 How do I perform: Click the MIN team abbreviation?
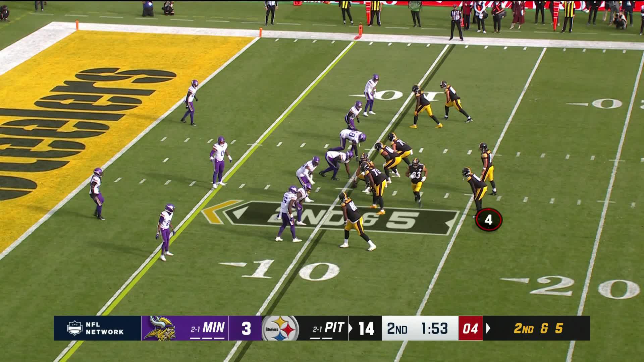click(213, 327)
